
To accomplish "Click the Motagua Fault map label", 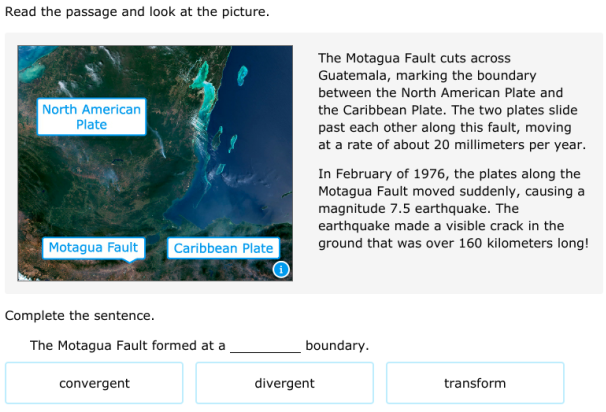I will pyautogui.click(x=93, y=247).
